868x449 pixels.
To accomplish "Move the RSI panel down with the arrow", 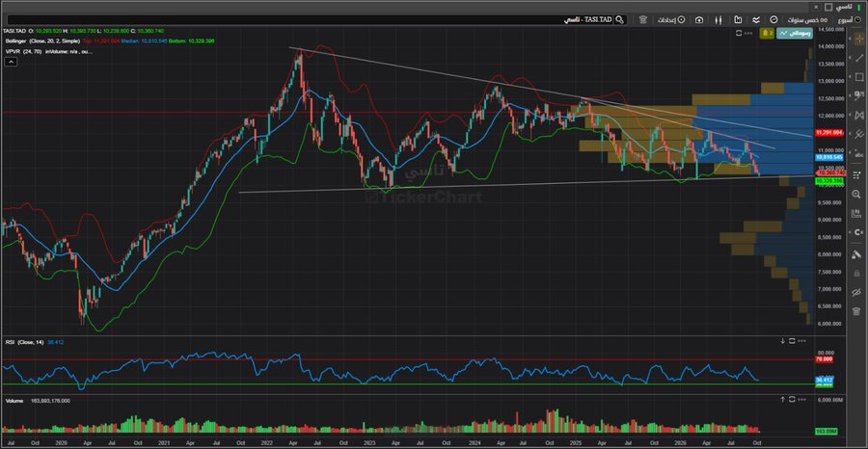I will pyautogui.click(x=783, y=341).
